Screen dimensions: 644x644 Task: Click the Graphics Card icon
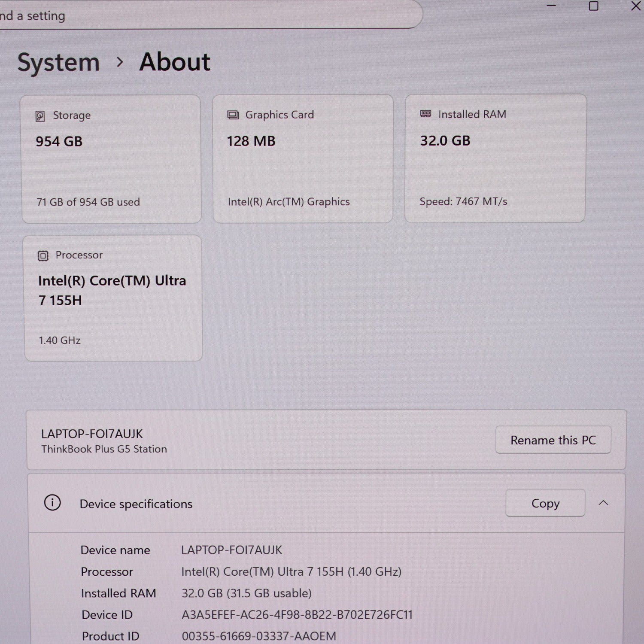[233, 115]
